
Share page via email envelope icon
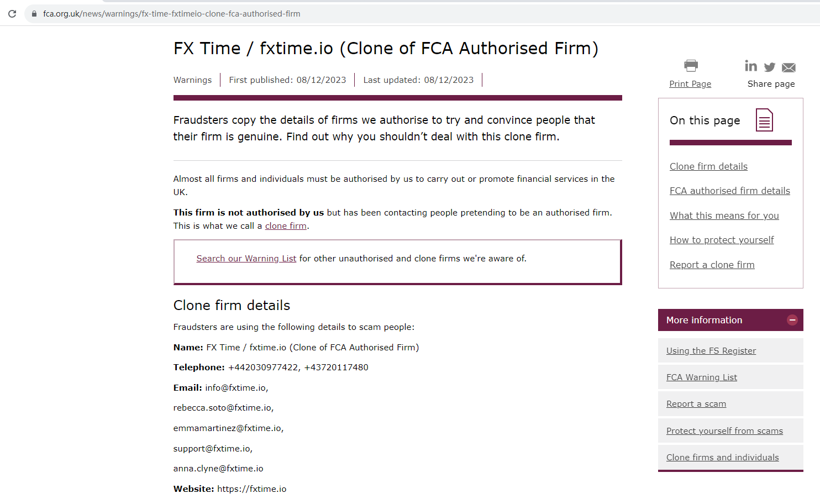coord(789,67)
